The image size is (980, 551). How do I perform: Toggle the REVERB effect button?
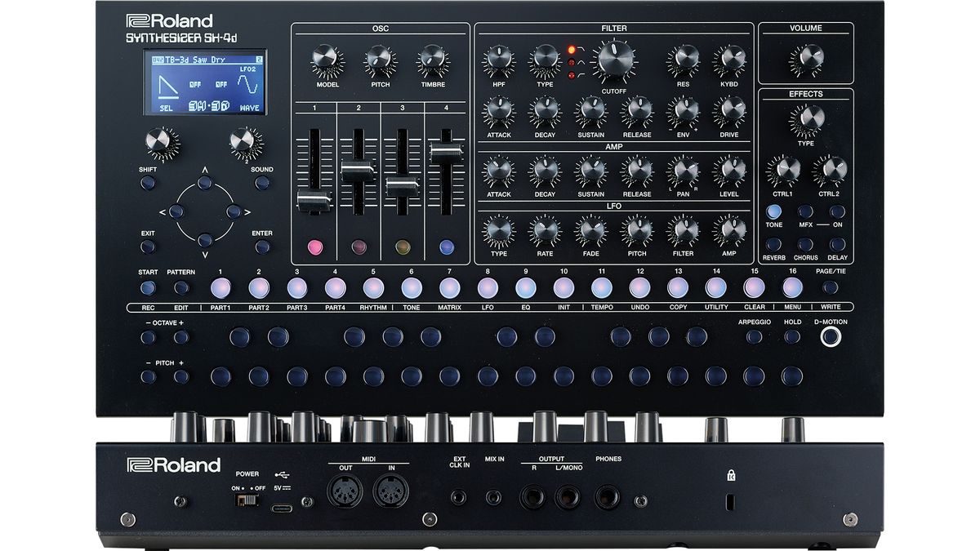[x=773, y=244]
